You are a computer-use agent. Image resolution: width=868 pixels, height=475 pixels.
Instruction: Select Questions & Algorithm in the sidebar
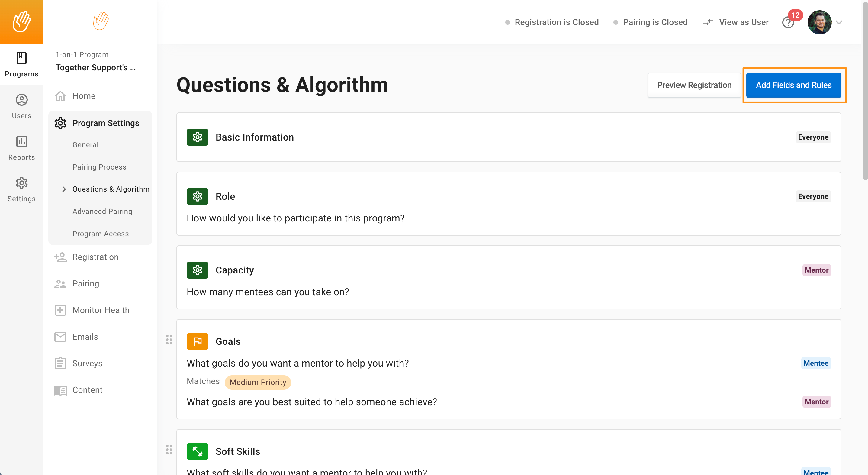pos(111,189)
